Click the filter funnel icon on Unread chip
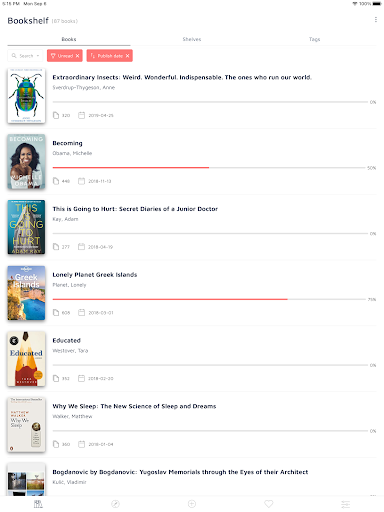The height and width of the screenshot is (512, 384). 53,56
